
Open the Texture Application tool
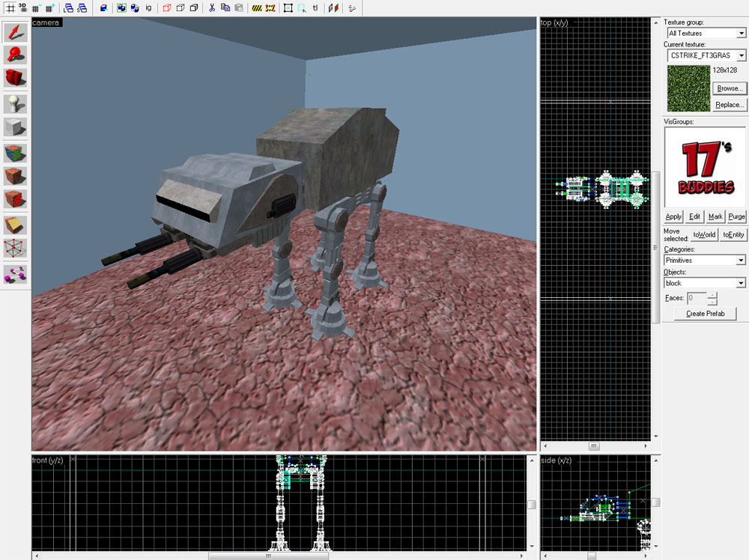pyautogui.click(x=15, y=153)
